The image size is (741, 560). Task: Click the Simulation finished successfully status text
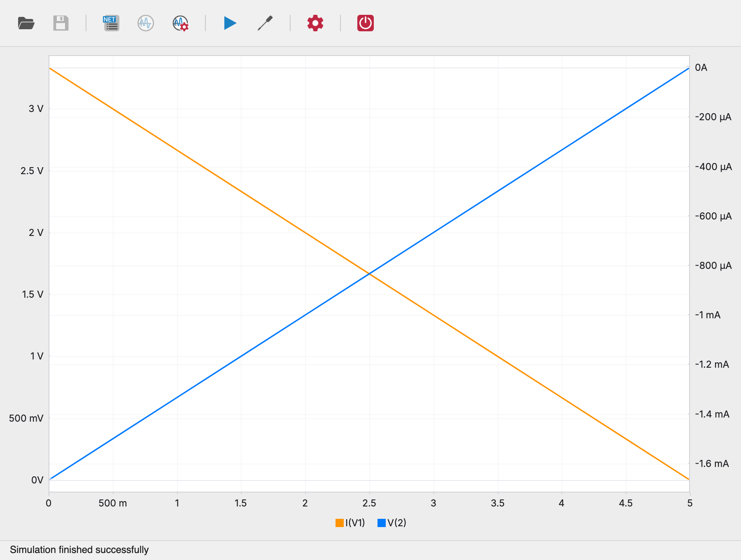click(x=79, y=550)
